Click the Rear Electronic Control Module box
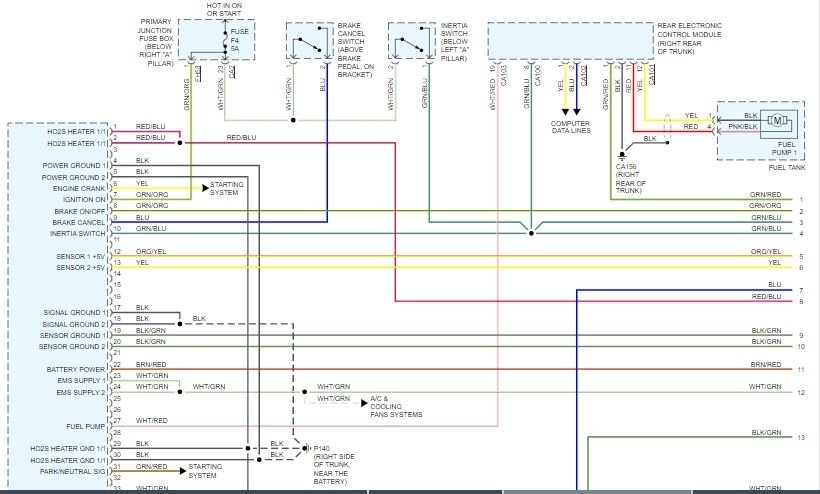Image resolution: width=820 pixels, height=494 pixels. (x=570, y=40)
